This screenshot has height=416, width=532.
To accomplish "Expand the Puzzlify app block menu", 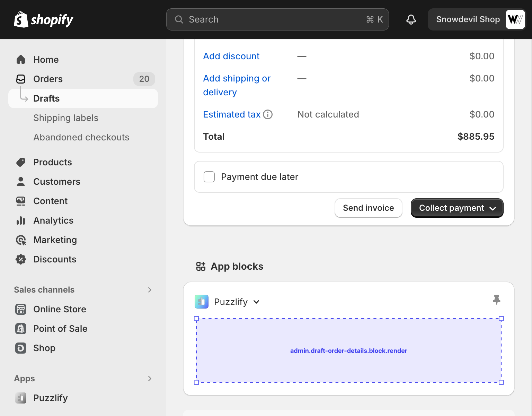I will (256, 302).
